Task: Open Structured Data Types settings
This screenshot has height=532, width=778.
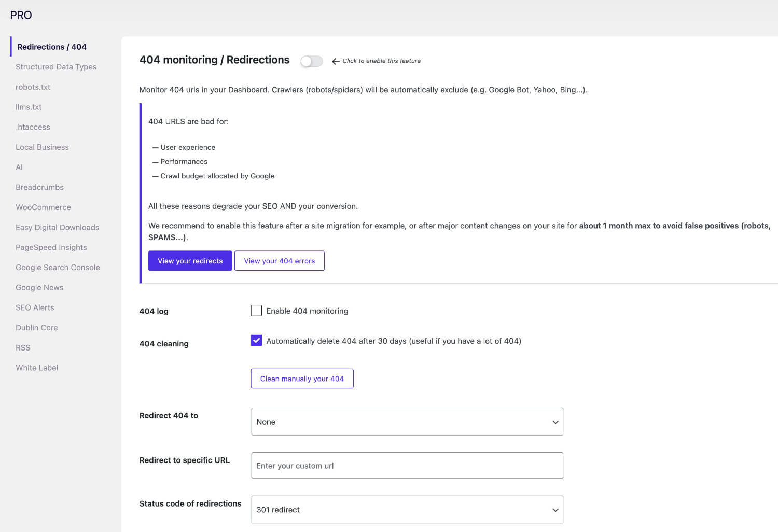Action: point(56,67)
